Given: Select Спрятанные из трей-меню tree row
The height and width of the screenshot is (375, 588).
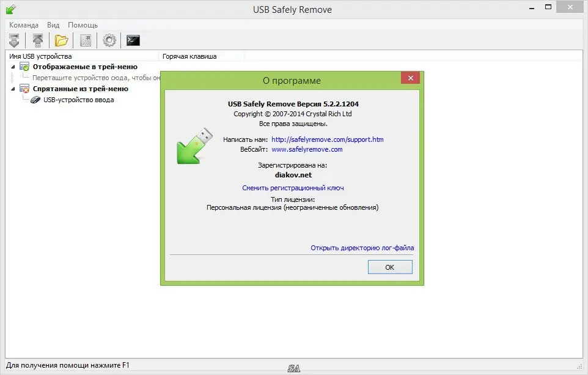Looking at the screenshot, I should [x=81, y=89].
